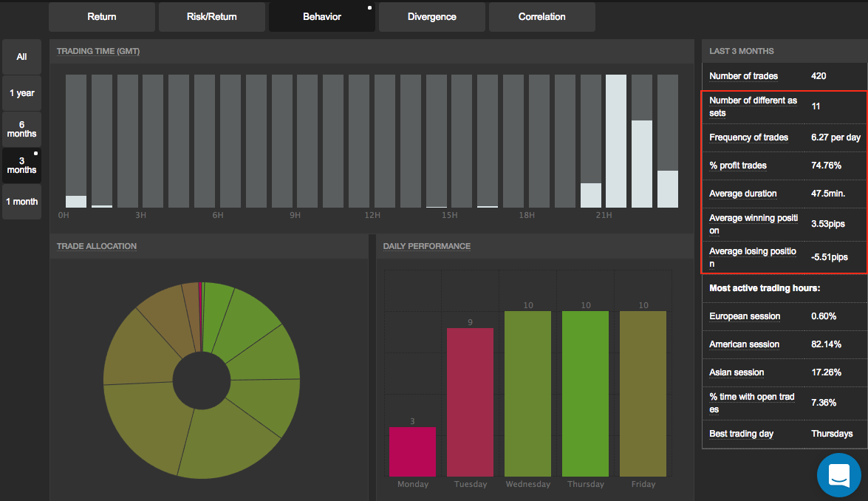Choose the All time period filter
The width and height of the screenshot is (868, 501).
click(21, 57)
